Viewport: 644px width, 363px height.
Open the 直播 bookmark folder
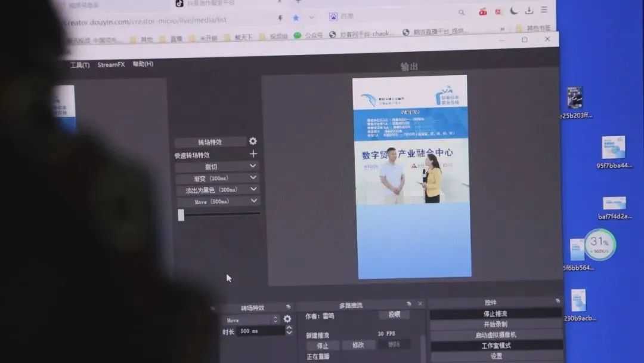(171, 39)
